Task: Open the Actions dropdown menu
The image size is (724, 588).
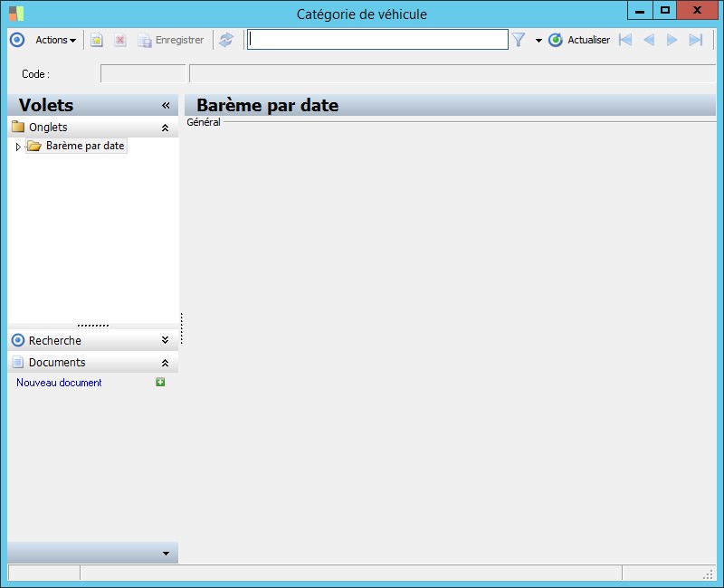Action: (x=55, y=40)
